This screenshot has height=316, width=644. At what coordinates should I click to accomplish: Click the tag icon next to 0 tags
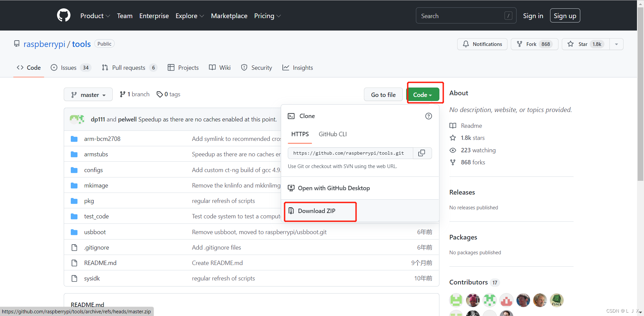tap(160, 95)
